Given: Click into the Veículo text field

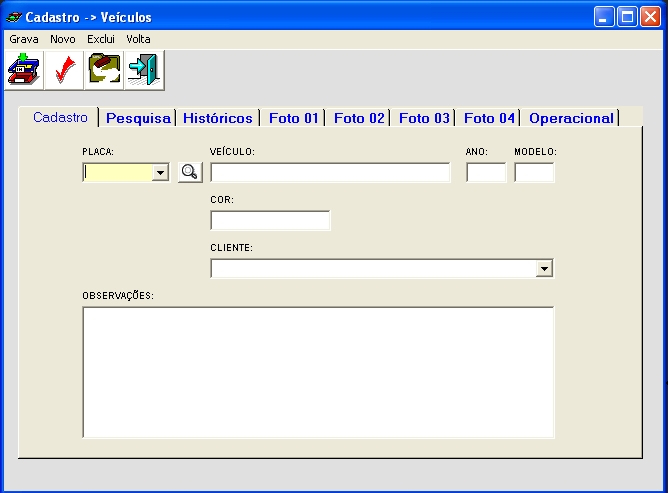Looking at the screenshot, I should tap(330, 173).
